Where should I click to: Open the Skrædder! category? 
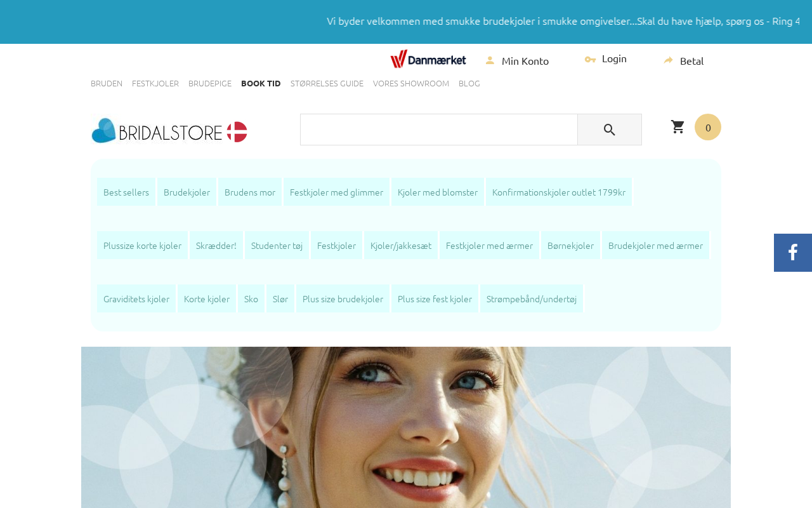[x=216, y=245]
